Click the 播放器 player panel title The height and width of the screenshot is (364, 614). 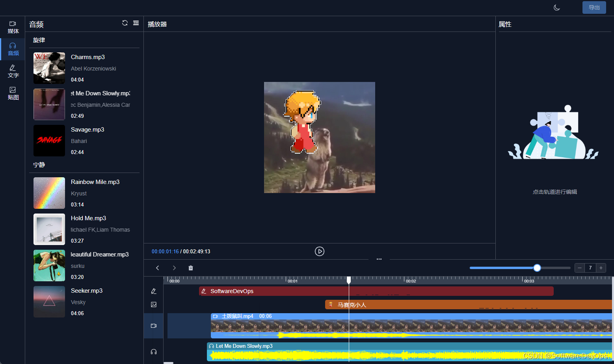[157, 24]
